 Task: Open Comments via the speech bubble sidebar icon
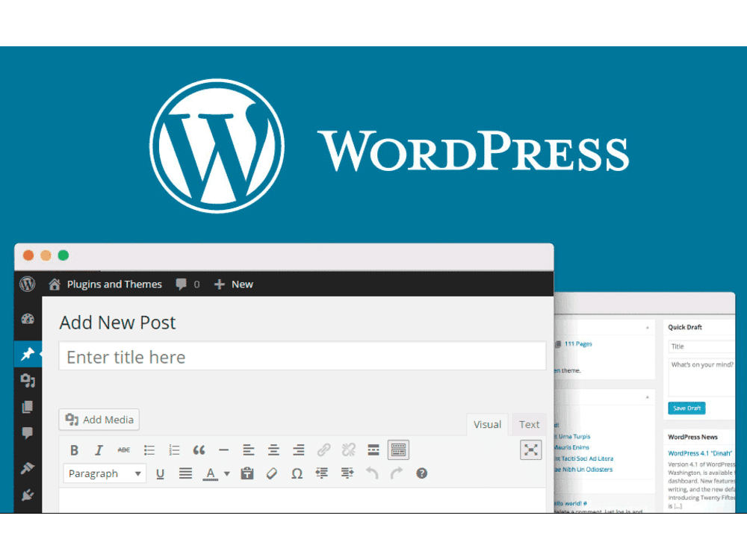pos(28,433)
